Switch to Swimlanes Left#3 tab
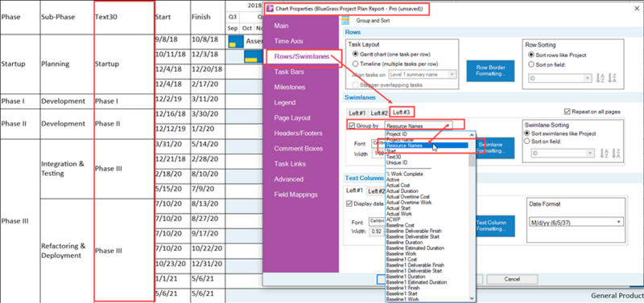The width and height of the screenshot is (644, 303). [402, 112]
